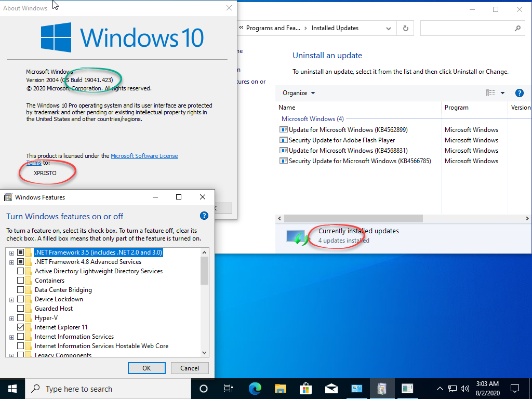Sort by Name column header

[x=358, y=108]
